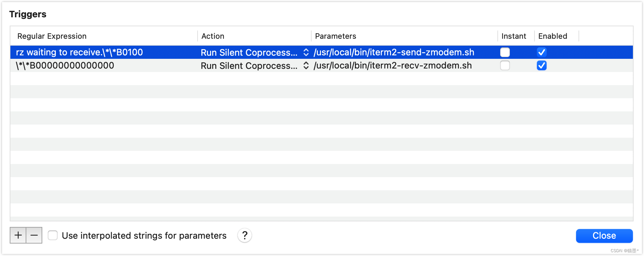644x256 pixels.
Task: Click the Parameters column header
Action: click(x=336, y=36)
